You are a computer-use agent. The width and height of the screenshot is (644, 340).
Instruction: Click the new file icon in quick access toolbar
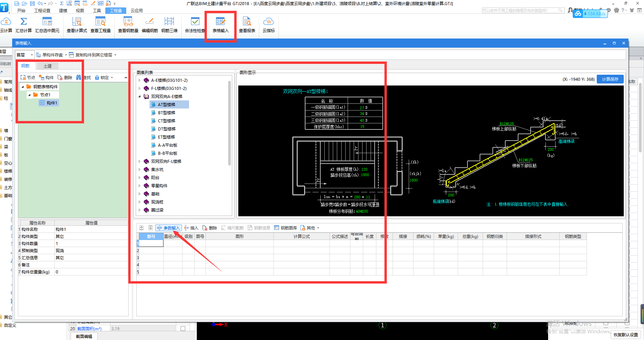(x=17, y=3)
